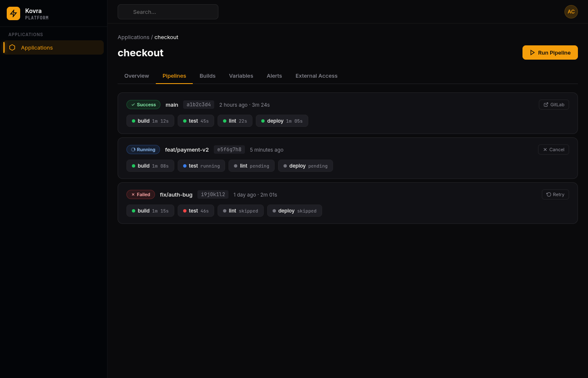The height and width of the screenshot is (378, 588).
Task: Click the commit hash i9j0k1l2
Action: pyautogui.click(x=213, y=194)
